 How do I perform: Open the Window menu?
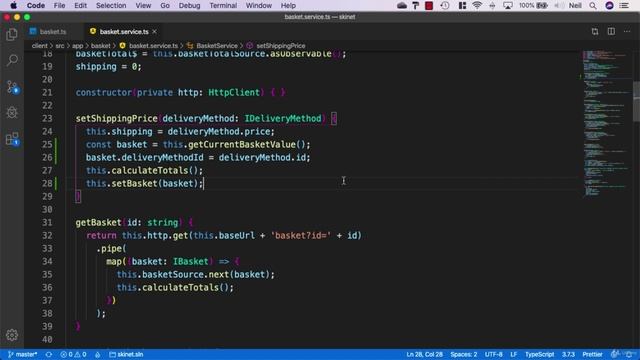pyautogui.click(x=258, y=5)
